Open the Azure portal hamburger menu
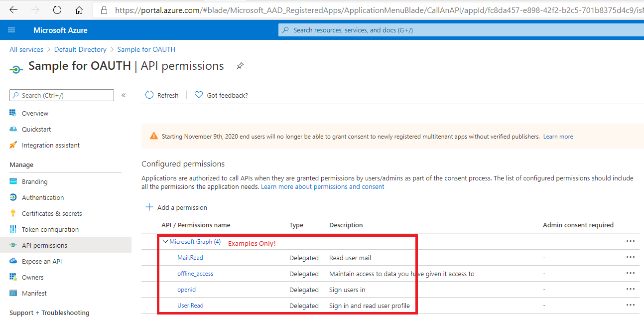 pos(12,30)
